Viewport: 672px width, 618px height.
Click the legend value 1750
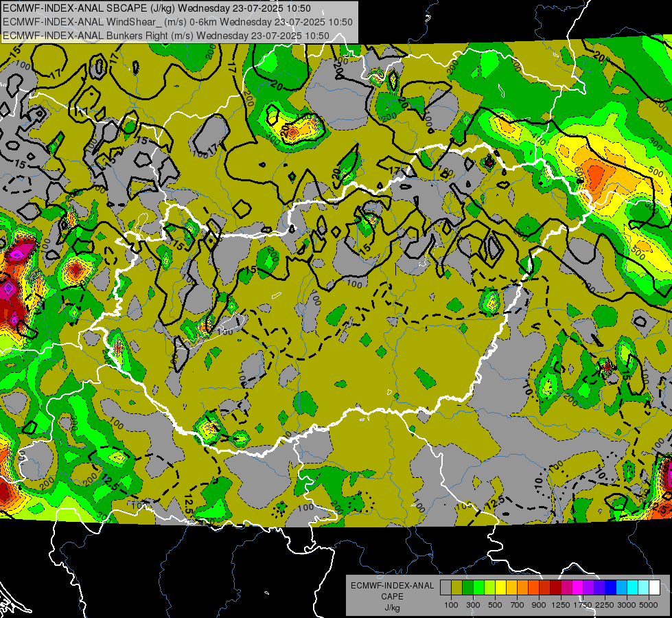583,605
